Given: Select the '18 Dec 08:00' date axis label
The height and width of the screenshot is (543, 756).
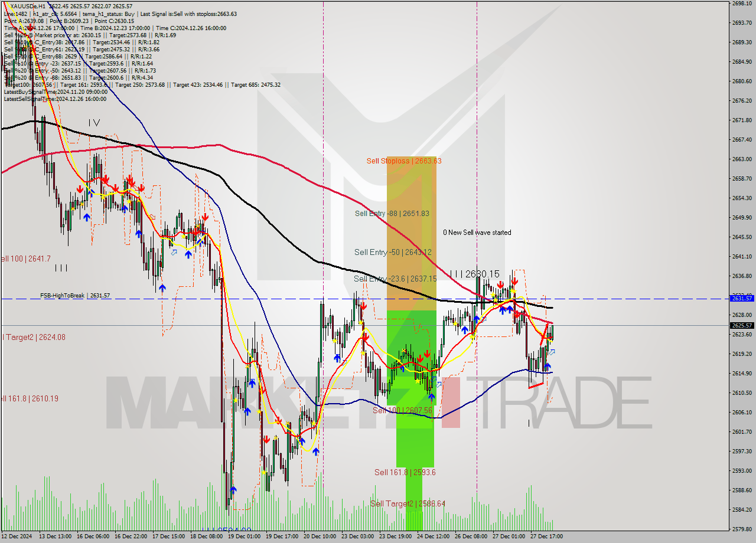Looking at the screenshot, I should (x=206, y=537).
